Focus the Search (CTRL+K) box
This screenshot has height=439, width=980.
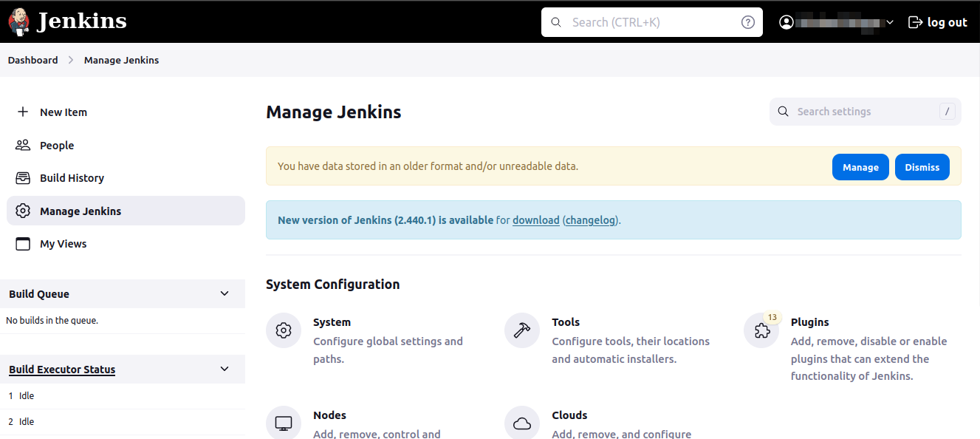[x=652, y=22]
